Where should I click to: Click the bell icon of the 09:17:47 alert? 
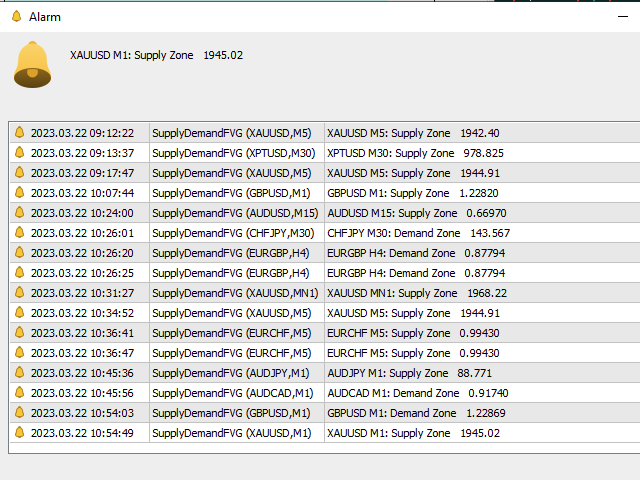click(19, 173)
